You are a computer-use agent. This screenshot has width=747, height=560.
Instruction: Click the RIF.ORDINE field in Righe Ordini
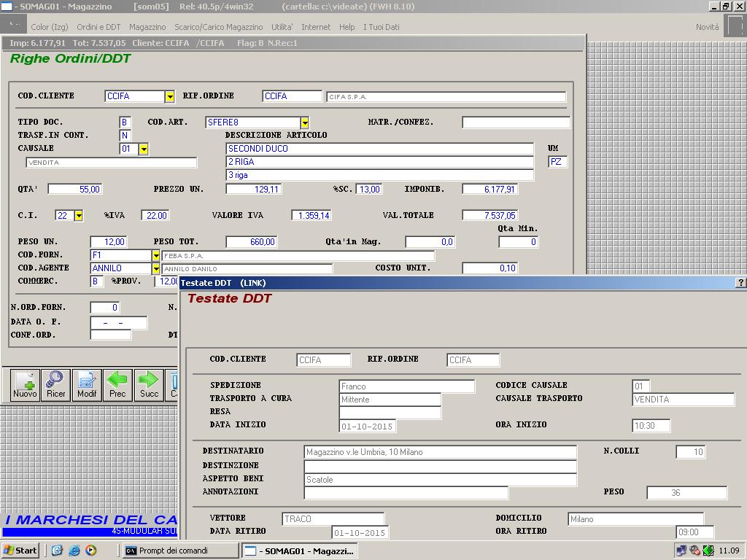pos(292,96)
